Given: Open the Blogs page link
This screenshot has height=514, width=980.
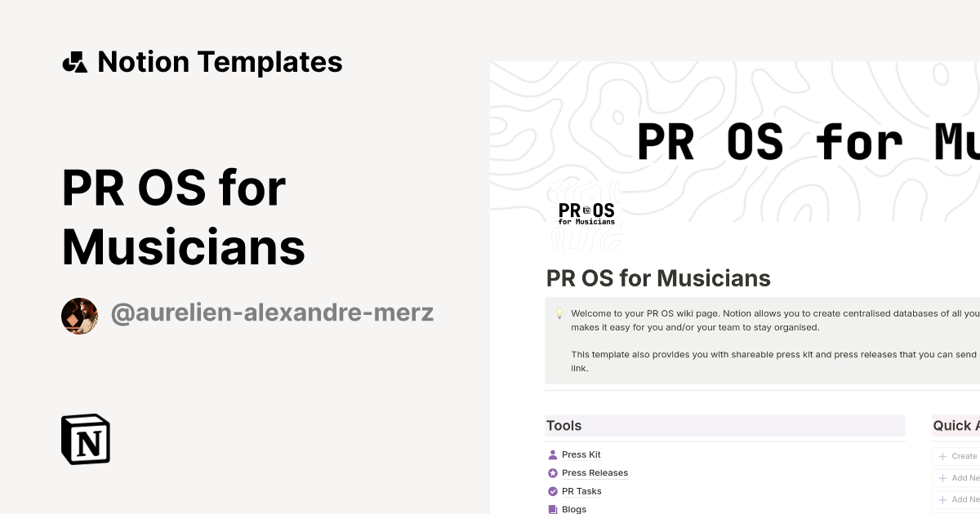Looking at the screenshot, I should click(x=574, y=509).
